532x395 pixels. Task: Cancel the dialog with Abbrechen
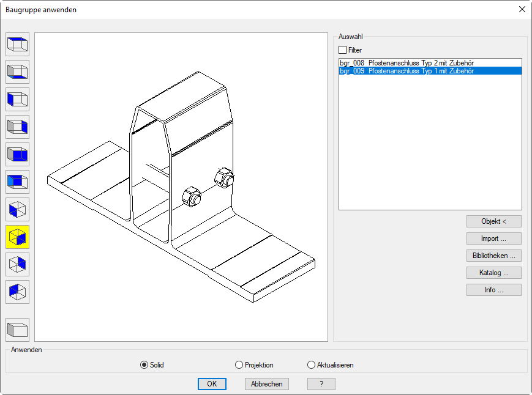click(x=267, y=384)
